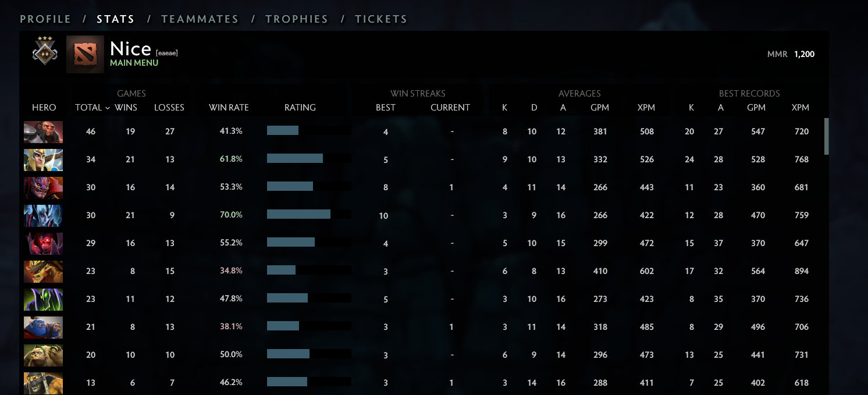Click the MAIN MENU link under Nice
The image size is (868, 395).
point(133,62)
